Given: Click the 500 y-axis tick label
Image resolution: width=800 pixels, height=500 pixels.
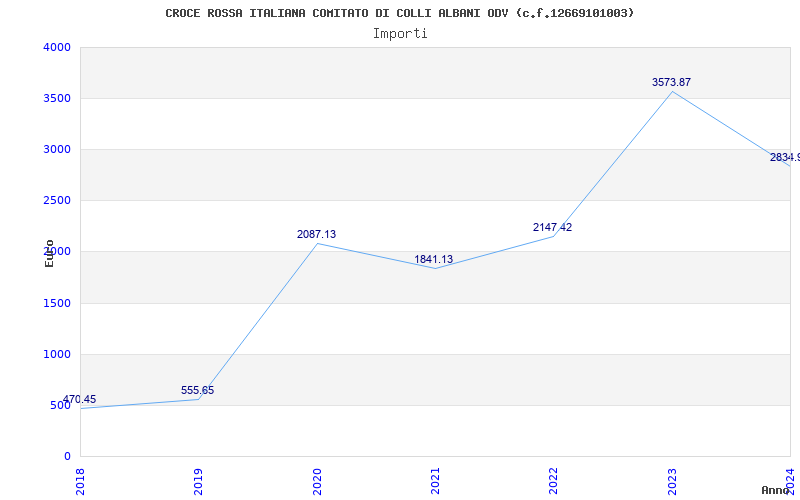Looking at the screenshot, I should coord(61,406).
